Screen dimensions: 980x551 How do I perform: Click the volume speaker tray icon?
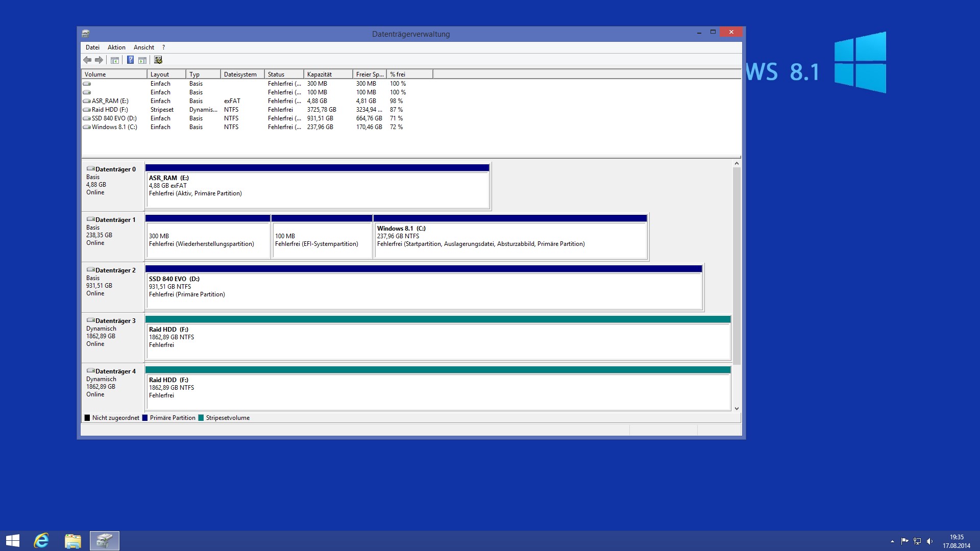(929, 541)
